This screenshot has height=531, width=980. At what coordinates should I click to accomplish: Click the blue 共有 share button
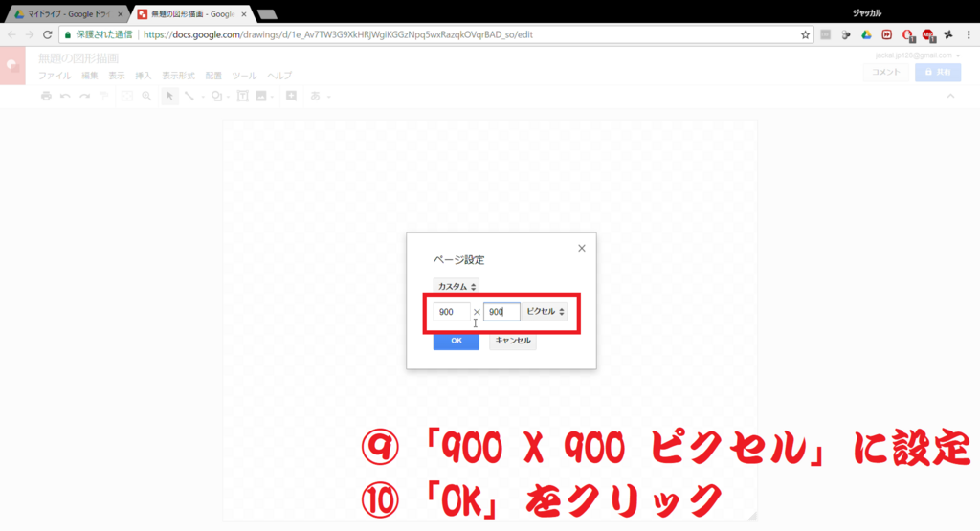click(938, 72)
